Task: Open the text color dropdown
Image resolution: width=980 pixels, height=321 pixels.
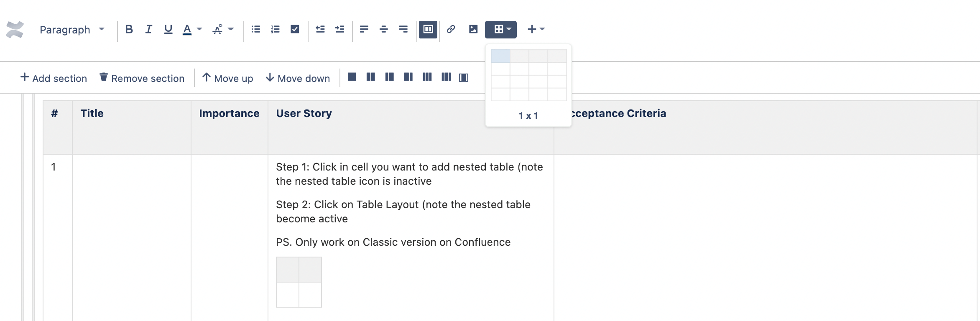Action: coord(192,29)
